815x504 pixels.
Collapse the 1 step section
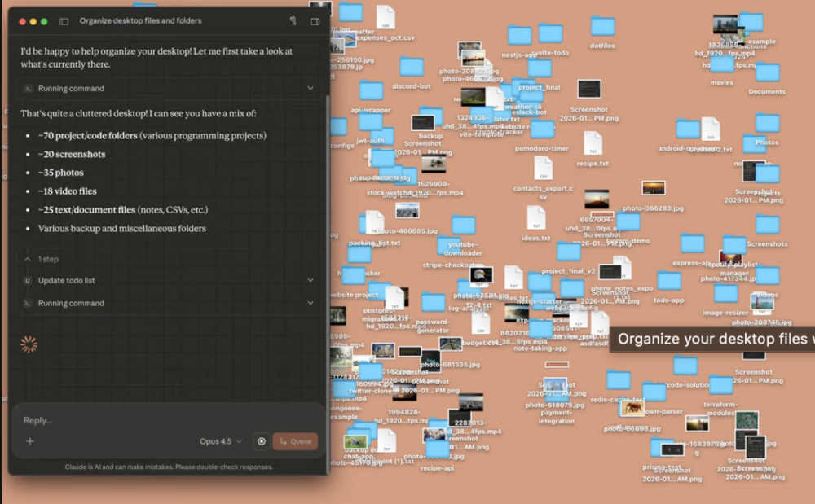pyautogui.click(x=28, y=259)
